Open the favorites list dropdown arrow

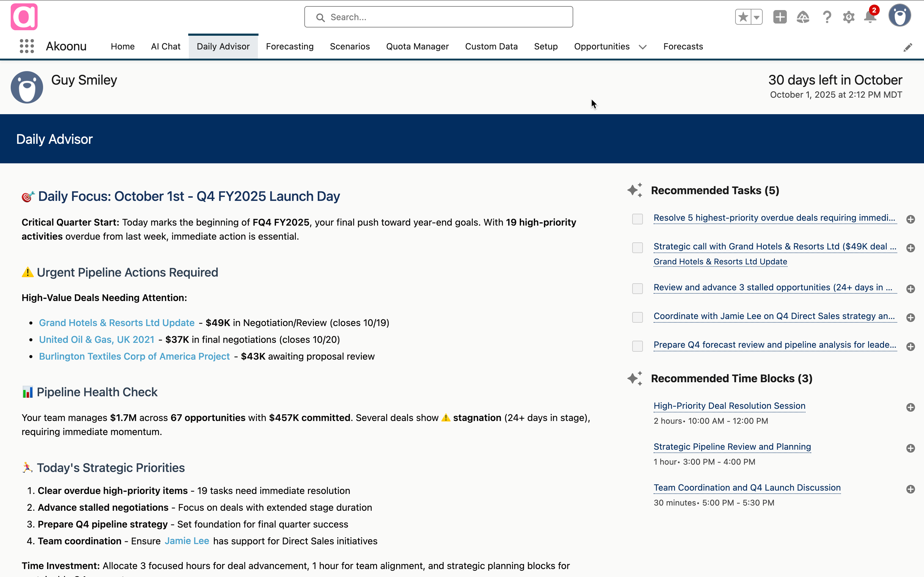(x=756, y=17)
